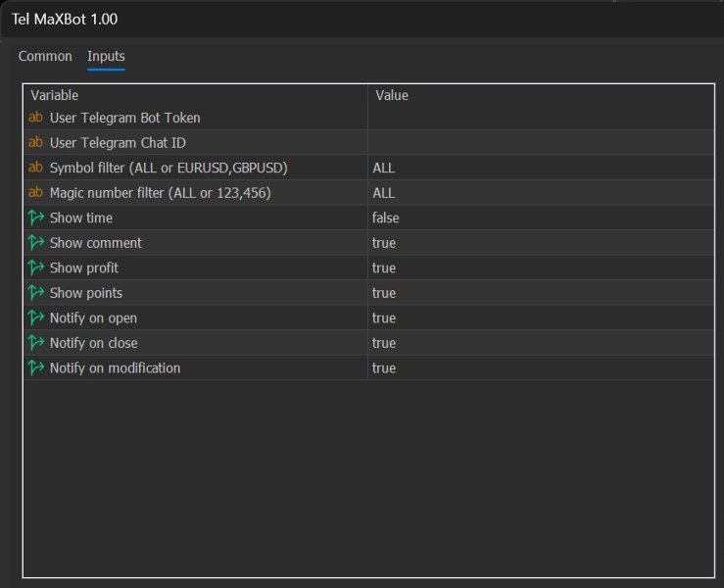This screenshot has height=588, width=724.
Task: Toggle the Show time false value
Action: [x=386, y=218]
